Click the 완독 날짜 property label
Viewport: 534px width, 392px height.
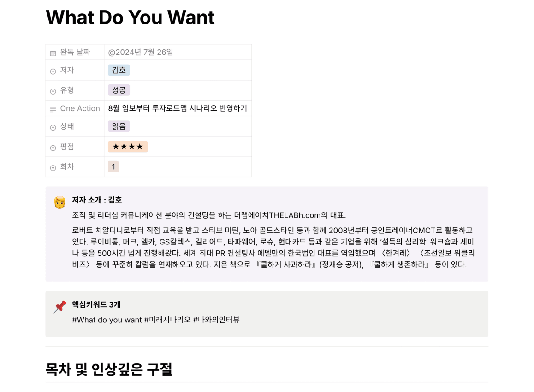(75, 52)
